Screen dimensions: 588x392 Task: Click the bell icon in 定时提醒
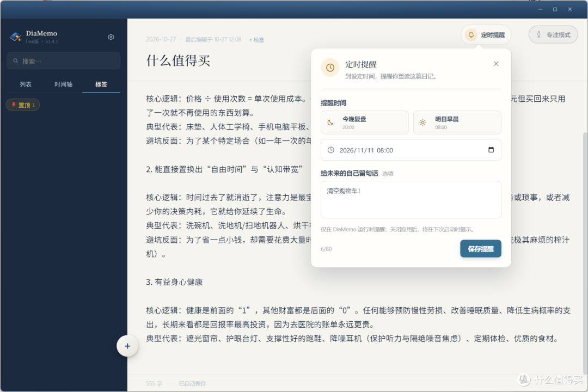471,35
